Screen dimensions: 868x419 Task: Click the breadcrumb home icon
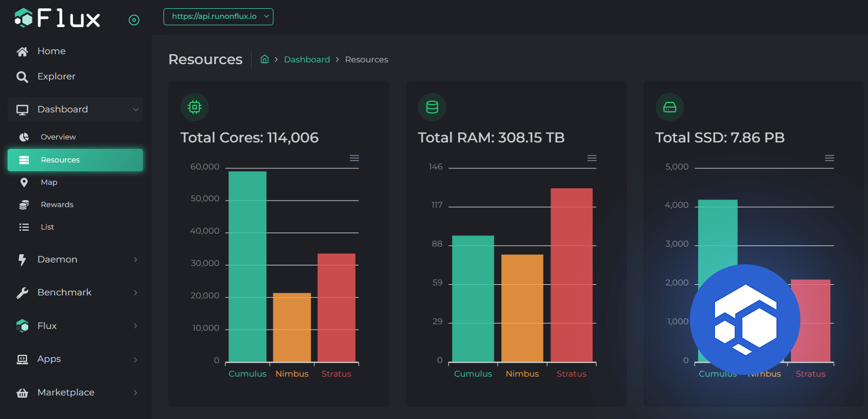click(265, 59)
